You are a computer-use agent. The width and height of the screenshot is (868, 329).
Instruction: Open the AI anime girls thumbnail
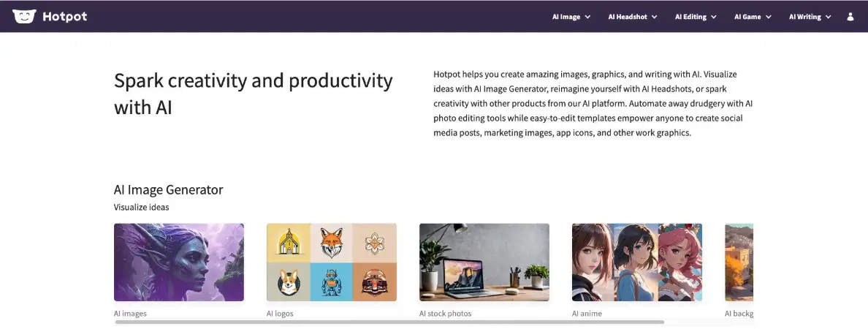tap(637, 262)
